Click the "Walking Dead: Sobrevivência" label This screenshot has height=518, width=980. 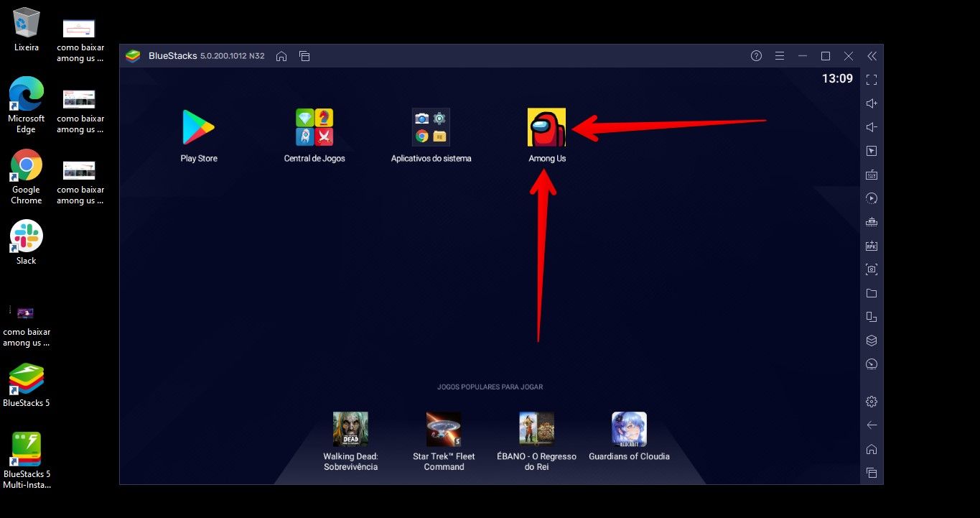[350, 461]
